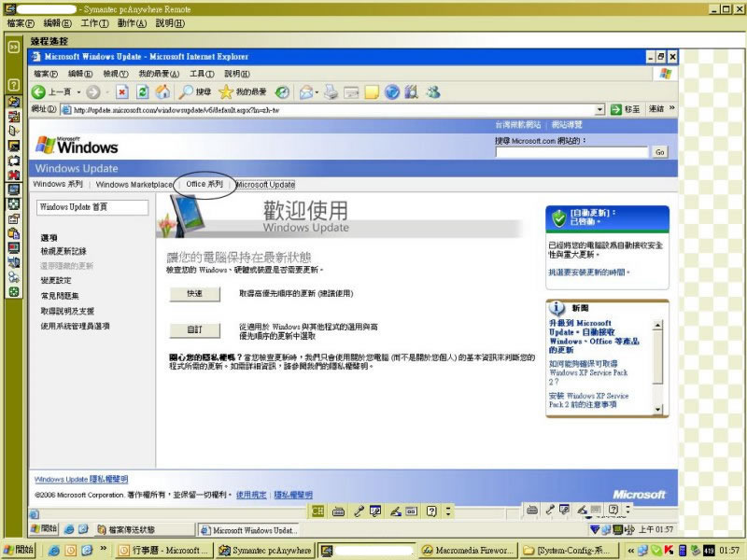Open 使用系統管理員選項 link

click(x=76, y=326)
